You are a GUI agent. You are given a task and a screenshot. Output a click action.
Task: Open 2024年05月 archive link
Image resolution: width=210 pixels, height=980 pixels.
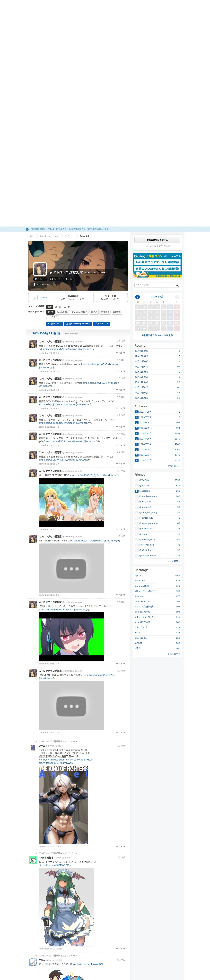(x=145, y=444)
